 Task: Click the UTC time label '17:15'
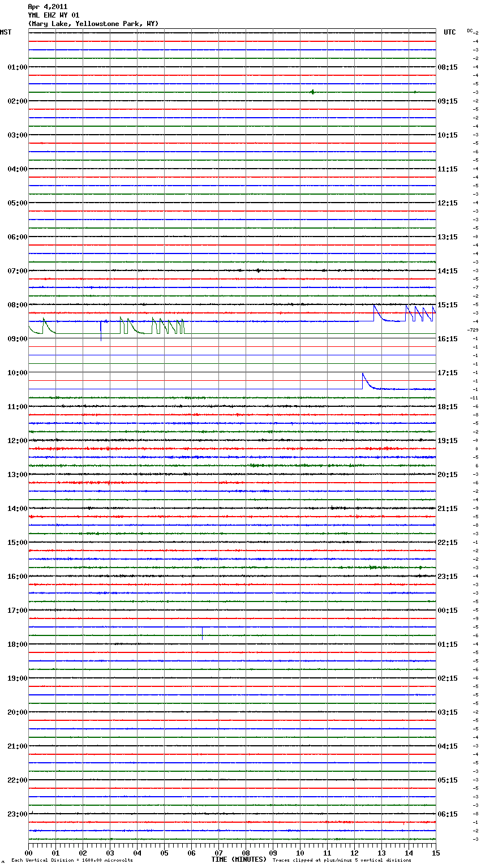click(x=448, y=373)
